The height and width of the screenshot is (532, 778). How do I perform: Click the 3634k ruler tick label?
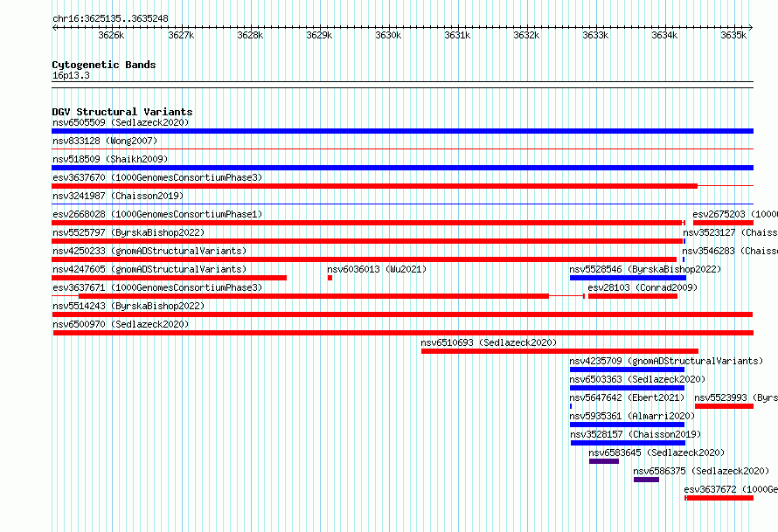[x=663, y=35]
